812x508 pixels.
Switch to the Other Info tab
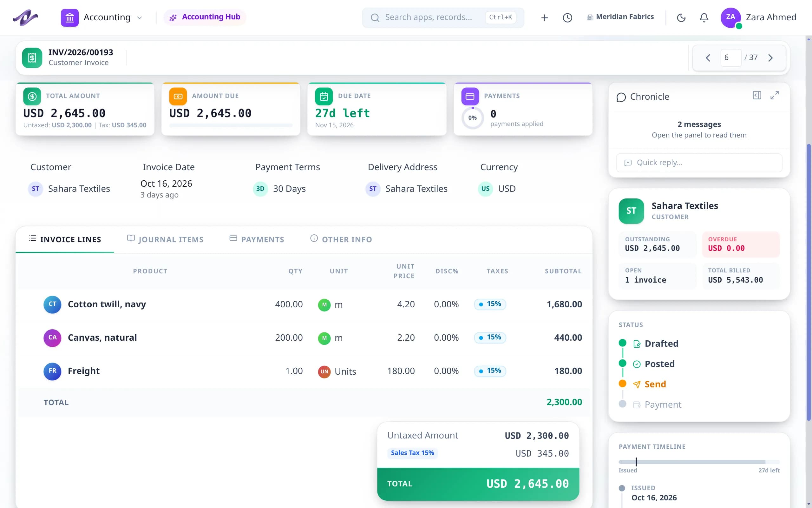tap(341, 239)
